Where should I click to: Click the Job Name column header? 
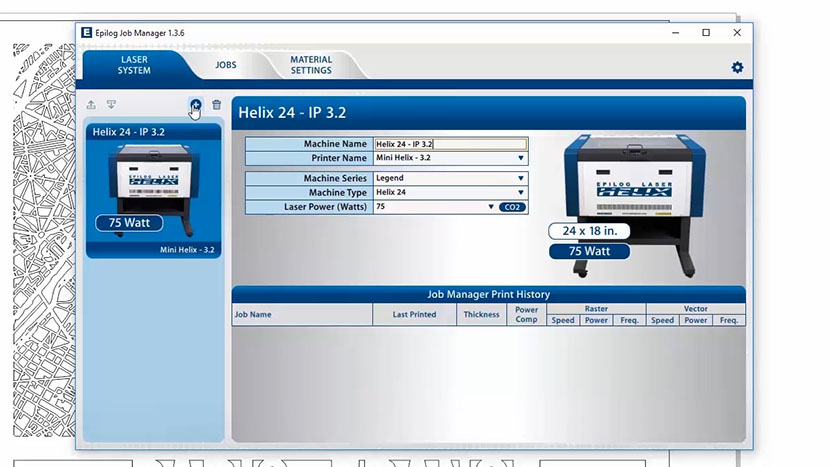pyautogui.click(x=300, y=315)
